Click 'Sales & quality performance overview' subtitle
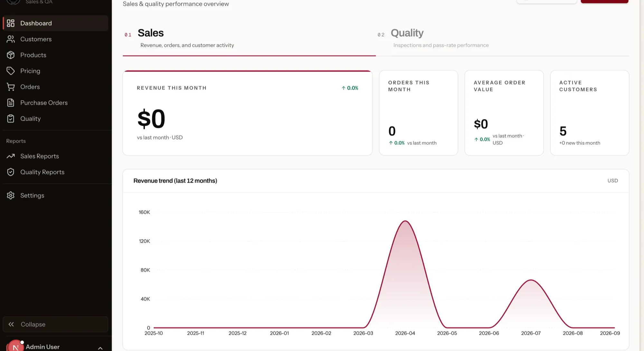The image size is (644, 351). 176,4
